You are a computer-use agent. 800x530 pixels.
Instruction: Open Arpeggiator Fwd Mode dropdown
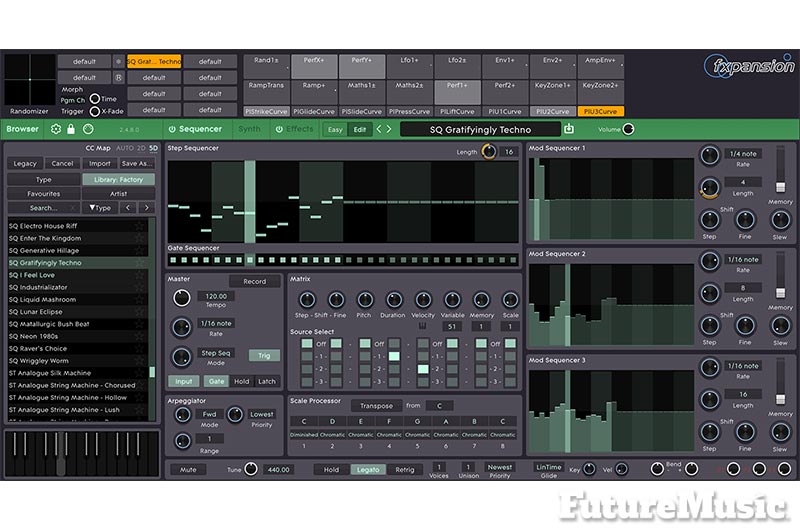click(209, 414)
